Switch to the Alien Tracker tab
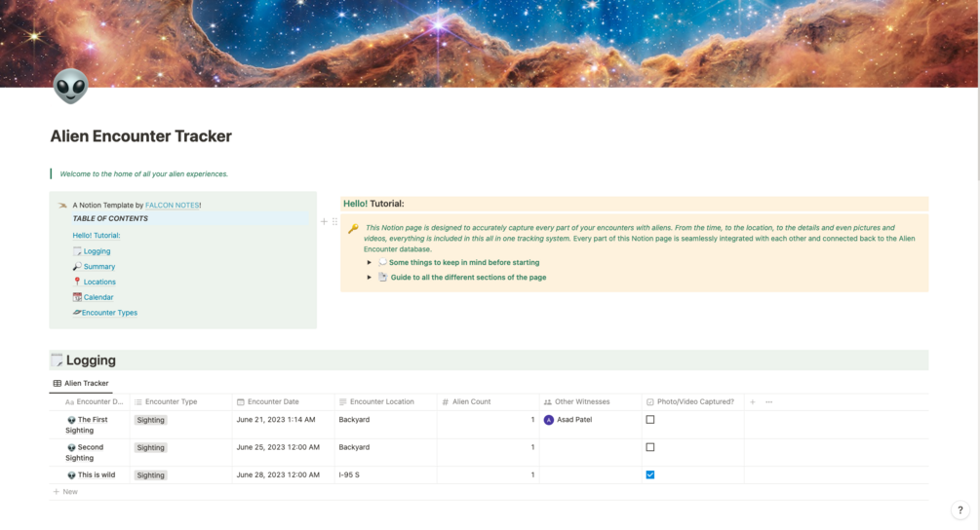Viewport: 980px width, 530px height. point(81,383)
